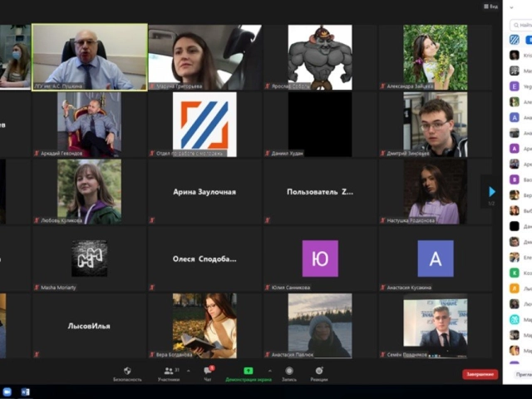Go to next page of video gallery

[x=491, y=192]
